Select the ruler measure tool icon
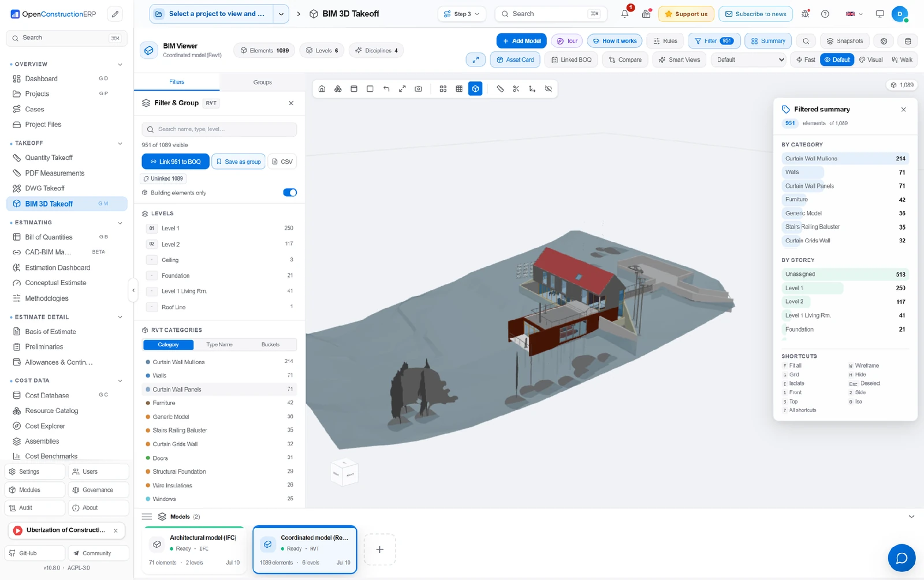The height and width of the screenshot is (580, 924). pyautogui.click(x=500, y=89)
